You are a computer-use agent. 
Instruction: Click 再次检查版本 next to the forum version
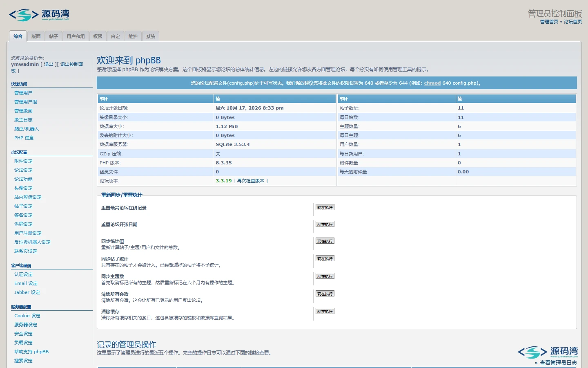250,181
